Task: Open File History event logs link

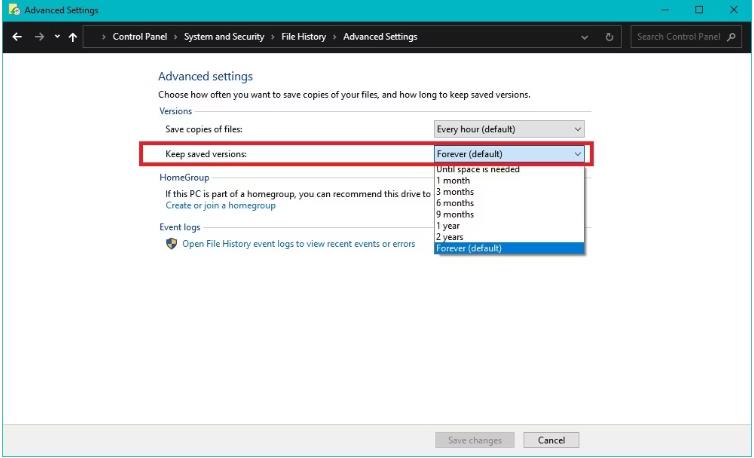Action: tap(298, 244)
